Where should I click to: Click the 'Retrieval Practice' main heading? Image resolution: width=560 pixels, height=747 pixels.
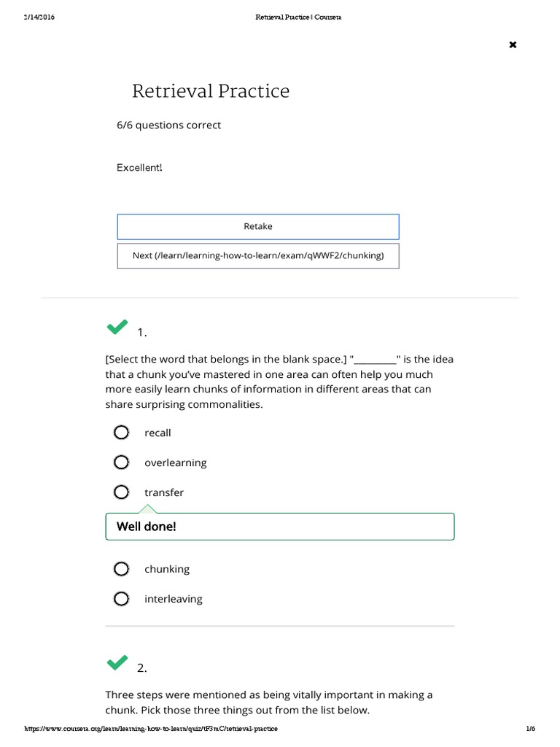click(x=211, y=91)
